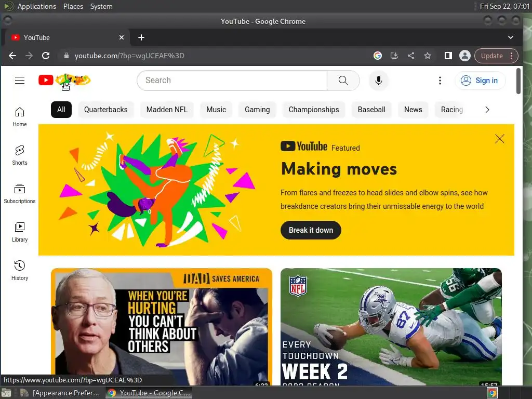This screenshot has height=399, width=532.
Task: Reload the page in Chrome
Action: tap(46, 56)
